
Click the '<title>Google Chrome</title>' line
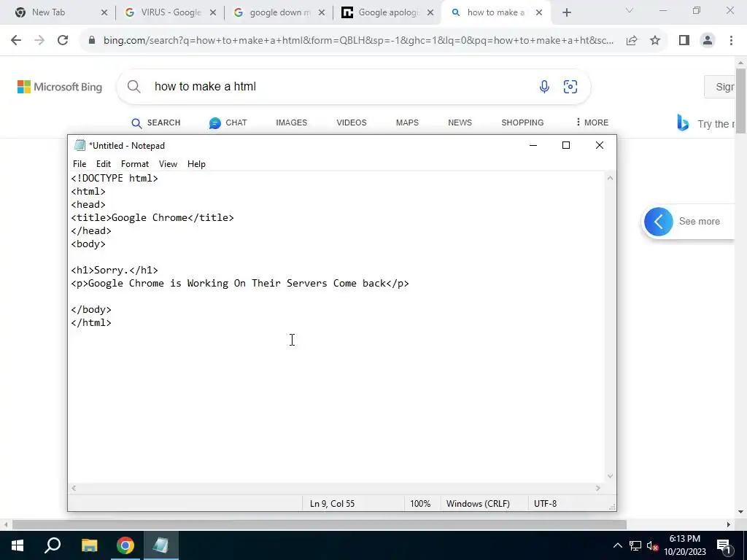click(152, 217)
